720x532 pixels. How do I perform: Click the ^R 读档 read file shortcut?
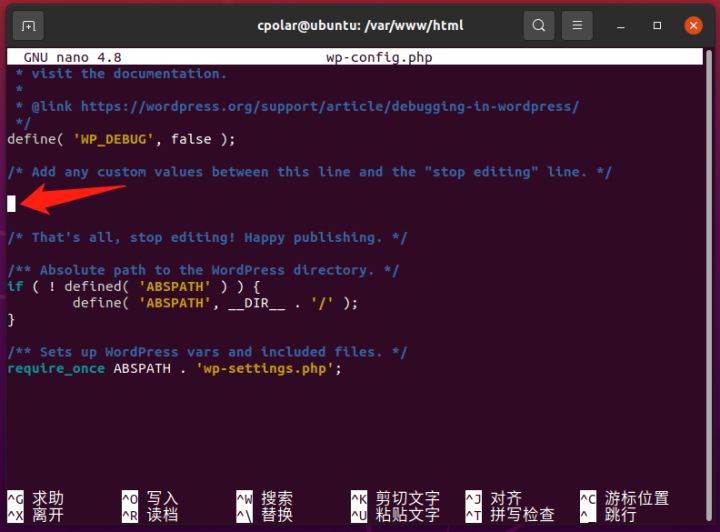(x=150, y=515)
